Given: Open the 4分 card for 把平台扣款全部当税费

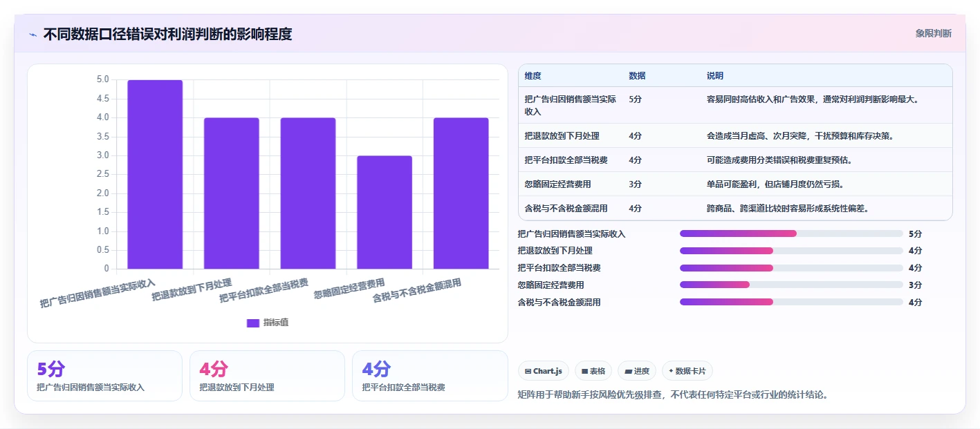Looking at the screenshot, I should click(429, 376).
